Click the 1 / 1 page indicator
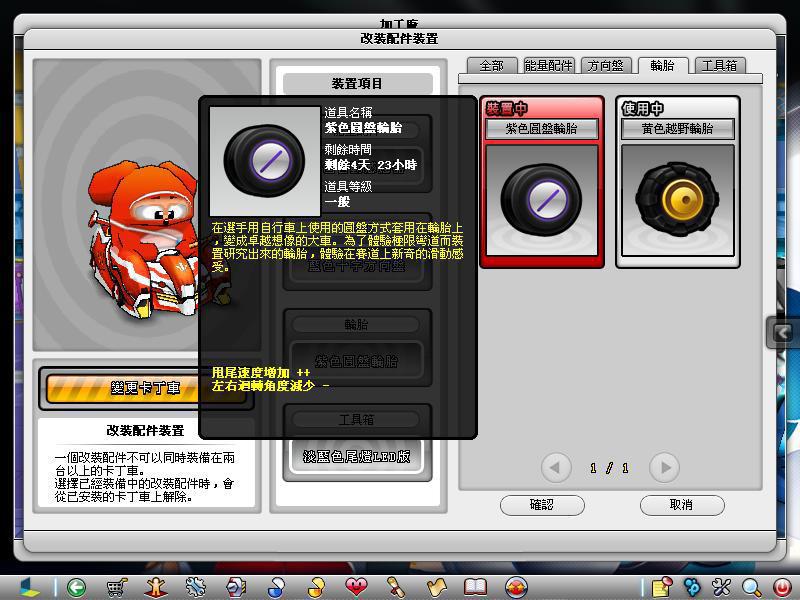 610,468
